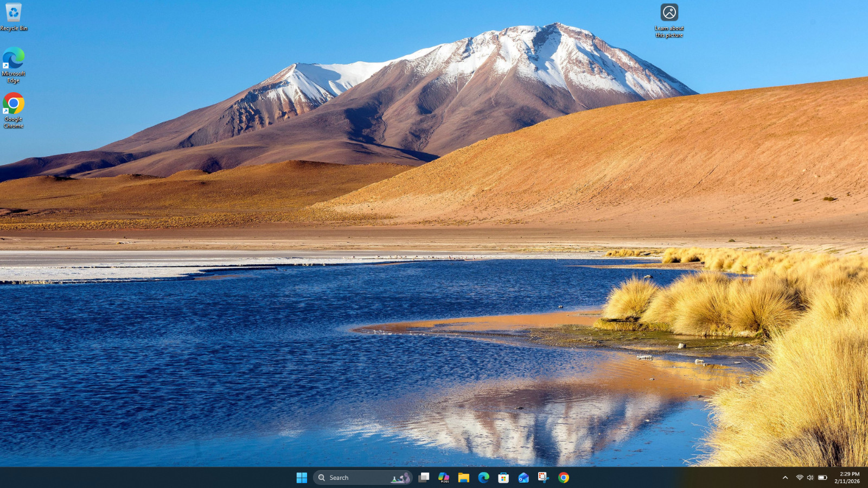Viewport: 868px width, 488px height.
Task: Launch Microsoft Edge from the taskbar
Action: click(483, 478)
